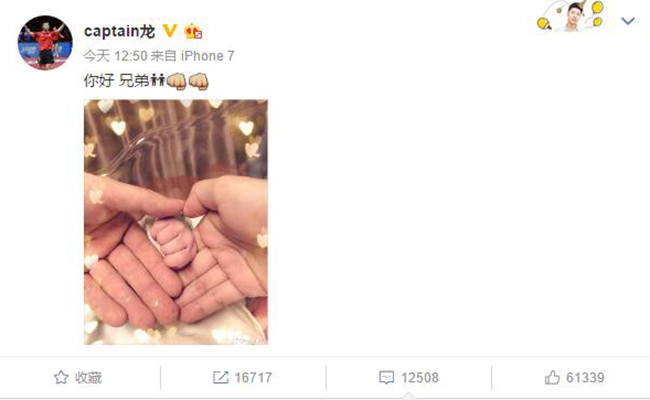Viewport: 650px width, 400px height.
Task: Click the two people emoji in post
Action: tap(158, 80)
